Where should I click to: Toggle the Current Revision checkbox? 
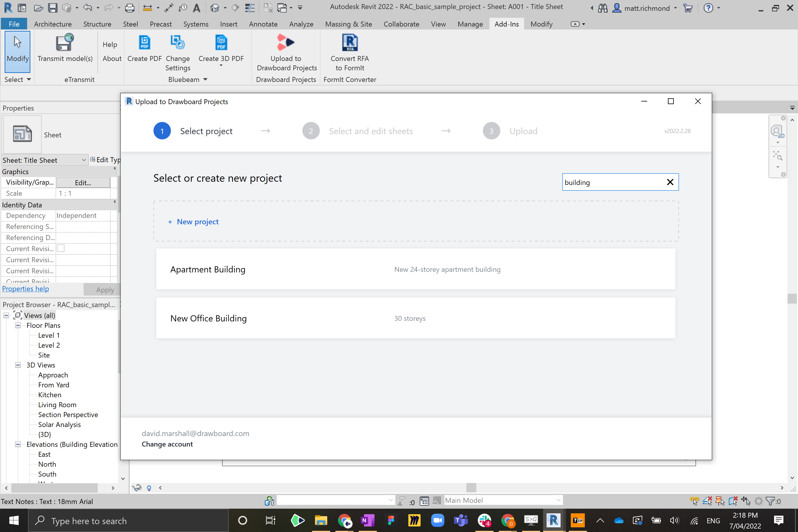(61, 249)
